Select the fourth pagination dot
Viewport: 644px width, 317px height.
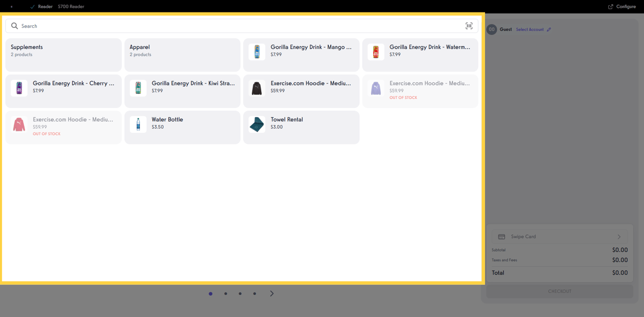pyautogui.click(x=255, y=293)
